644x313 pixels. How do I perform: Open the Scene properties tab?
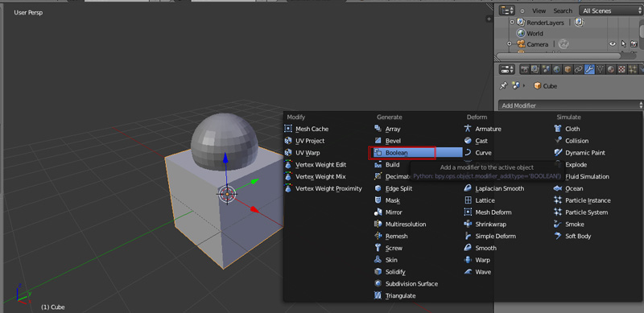click(x=546, y=69)
